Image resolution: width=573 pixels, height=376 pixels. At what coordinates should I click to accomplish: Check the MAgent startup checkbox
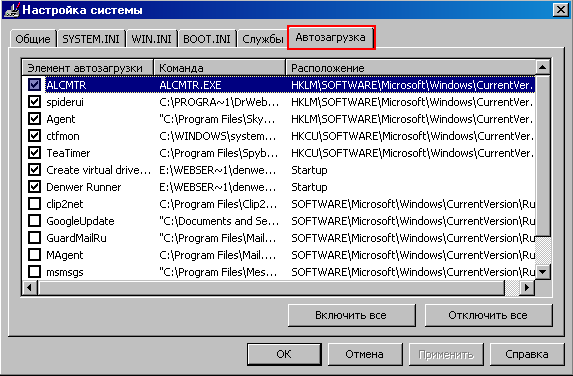coord(34,255)
